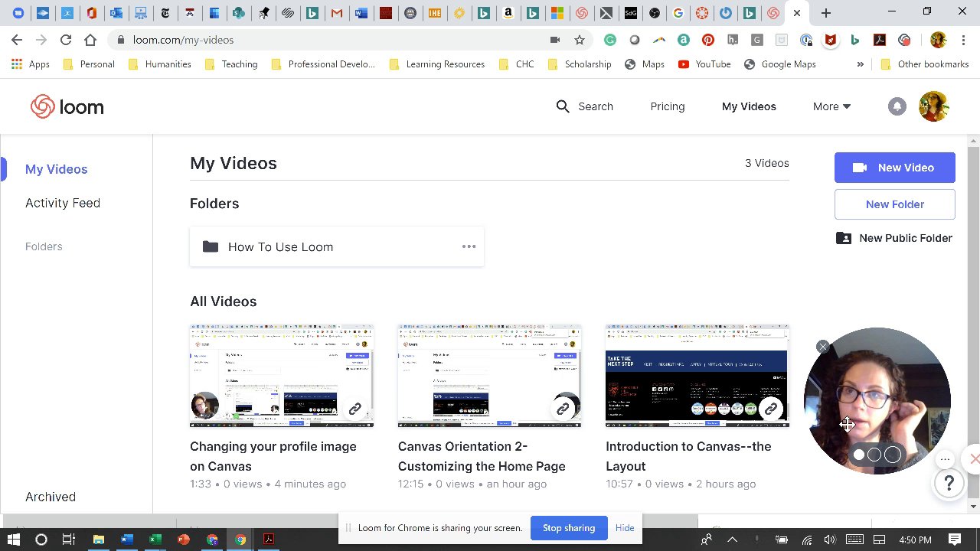Open the notifications bell

pos(897,106)
